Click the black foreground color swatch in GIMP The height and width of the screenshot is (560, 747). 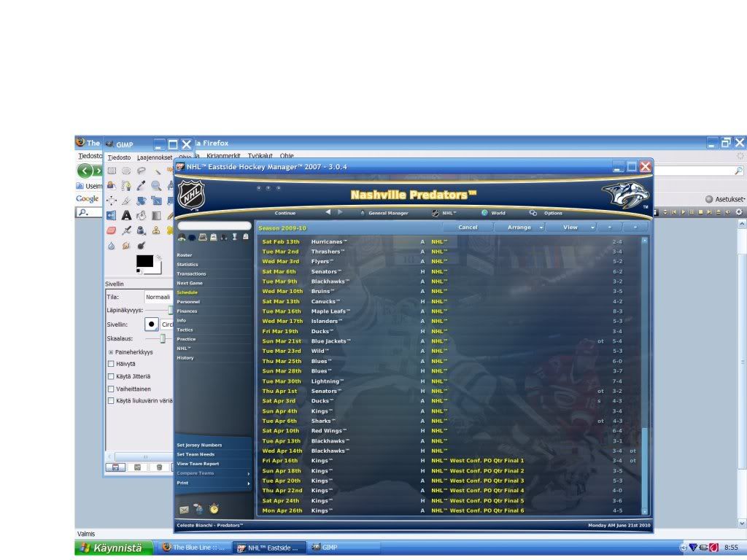click(144, 261)
